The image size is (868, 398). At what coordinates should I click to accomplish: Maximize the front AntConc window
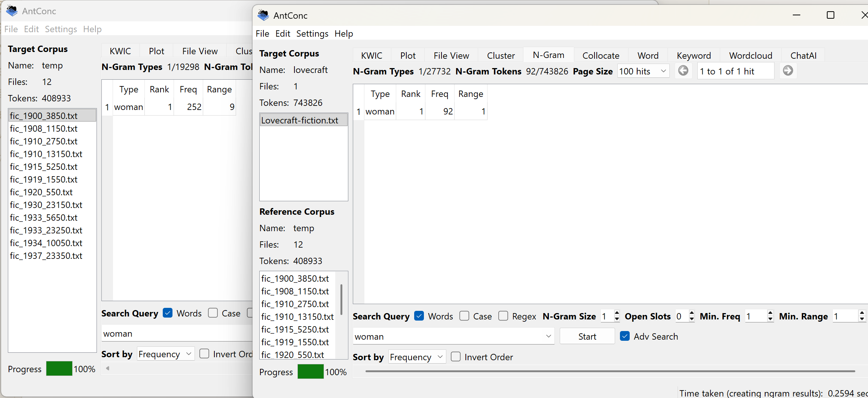pos(830,15)
